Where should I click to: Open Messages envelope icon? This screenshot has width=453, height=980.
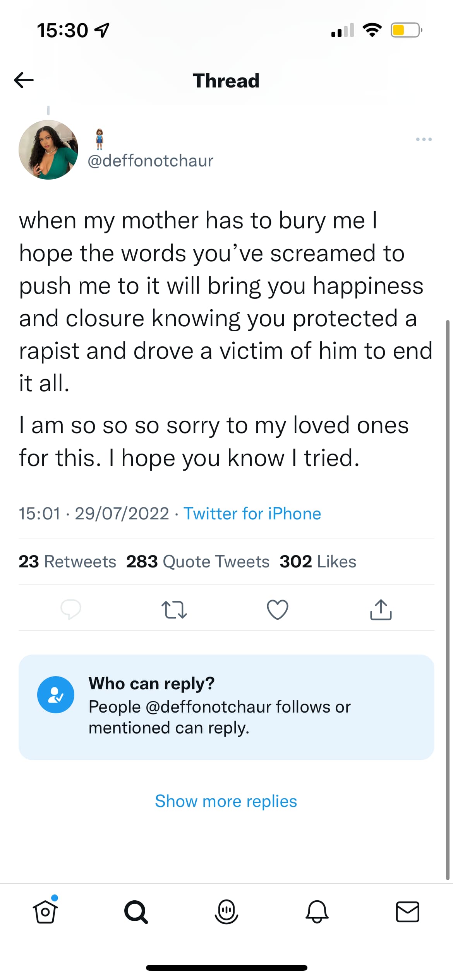pos(408,912)
